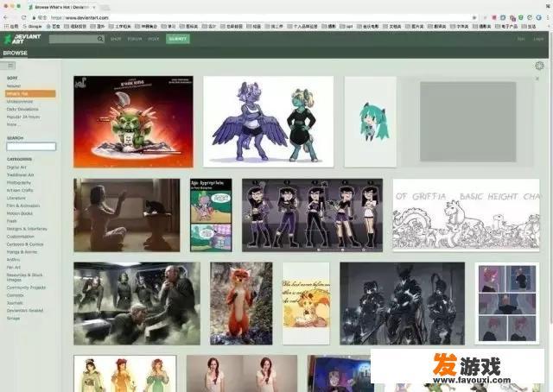This screenshot has width=553, height=392.
Task: Open the Manga & Anime category
Action: [22, 252]
